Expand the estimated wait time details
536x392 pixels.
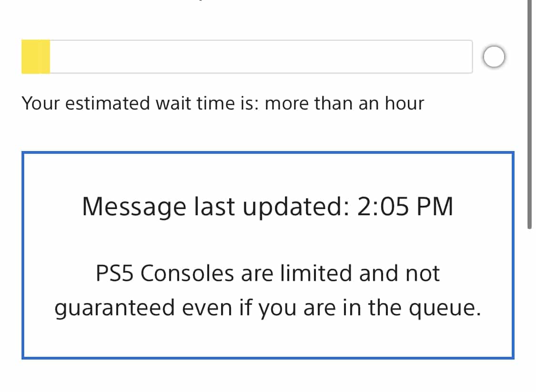[223, 103]
